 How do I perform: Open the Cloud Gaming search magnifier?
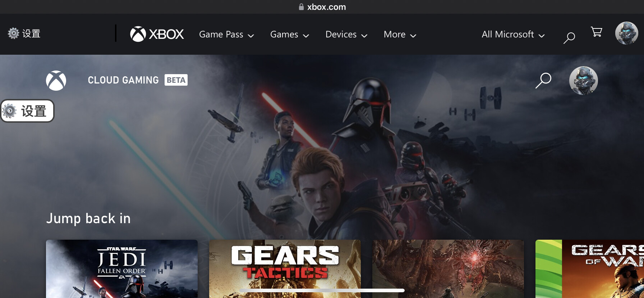[x=543, y=81]
